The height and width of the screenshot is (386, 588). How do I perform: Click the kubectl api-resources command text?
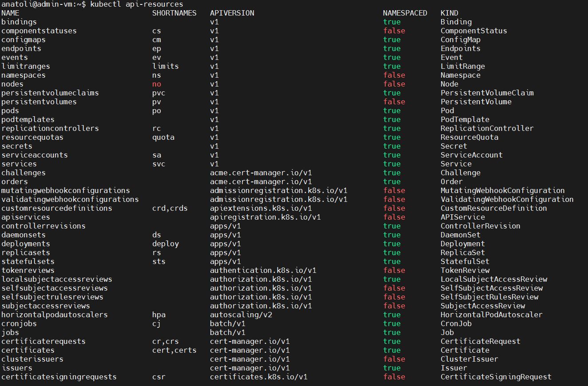tap(138, 4)
